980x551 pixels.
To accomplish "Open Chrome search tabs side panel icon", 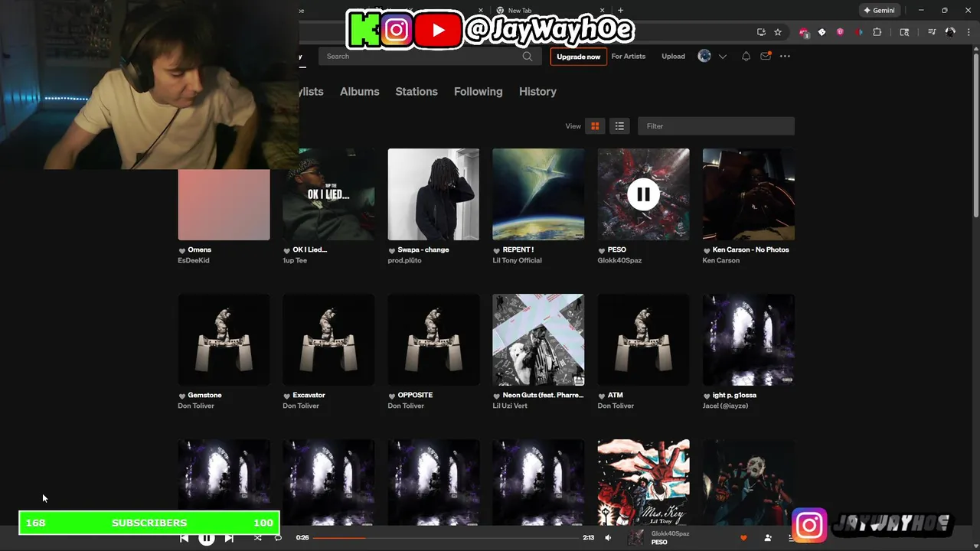I will point(904,32).
